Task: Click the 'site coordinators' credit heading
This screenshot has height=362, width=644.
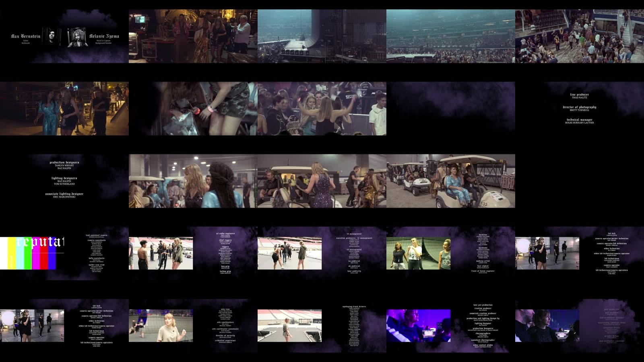Action: pos(225,322)
